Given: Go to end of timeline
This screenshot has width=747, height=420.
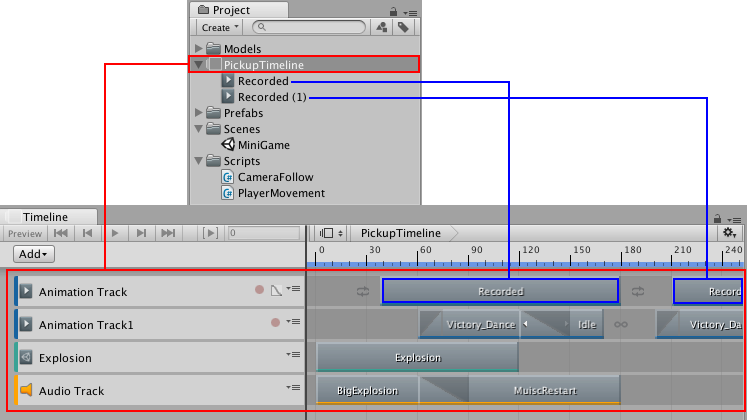Looking at the screenshot, I should pyautogui.click(x=168, y=233).
